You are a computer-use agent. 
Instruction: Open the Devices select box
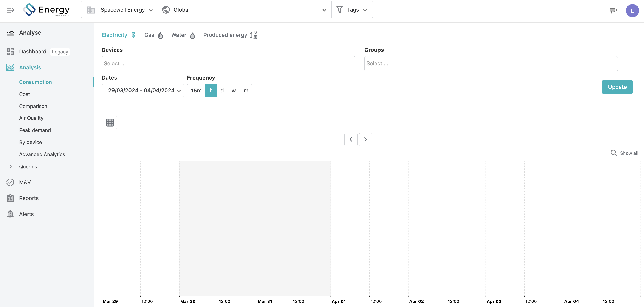(228, 64)
